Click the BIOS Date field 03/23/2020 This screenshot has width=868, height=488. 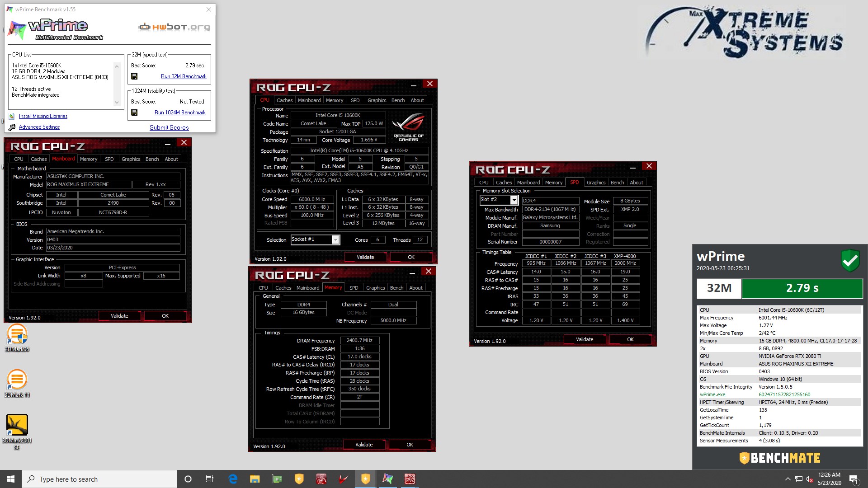coord(113,248)
